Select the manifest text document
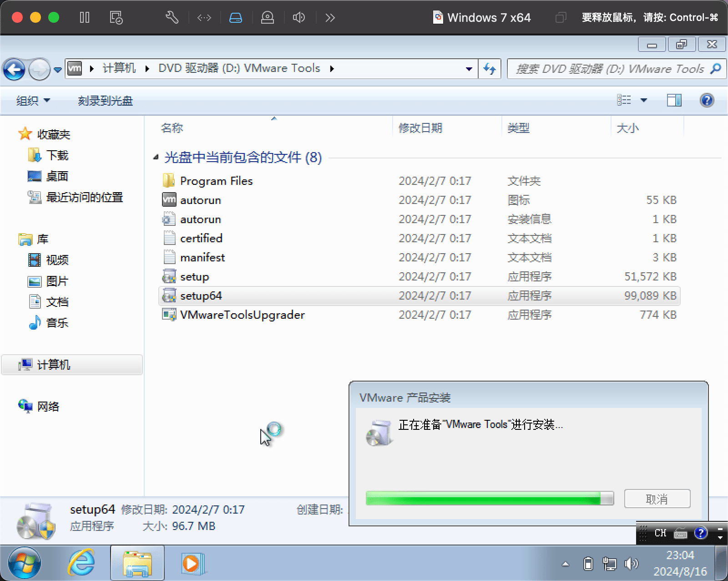Viewport: 728px width, 581px height. [x=193, y=258]
